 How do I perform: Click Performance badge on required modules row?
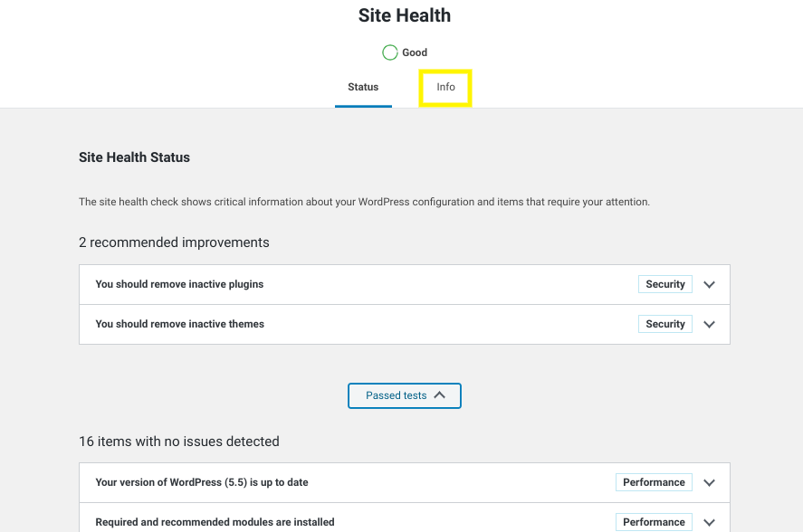coord(654,522)
